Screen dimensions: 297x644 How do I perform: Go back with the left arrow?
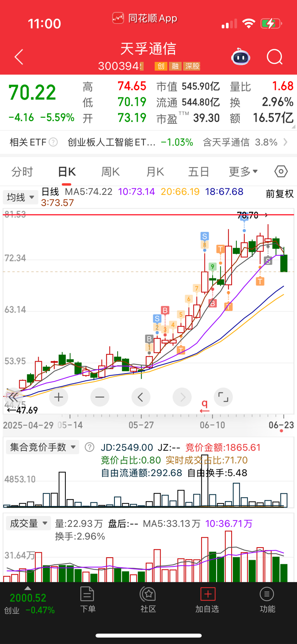19,57
